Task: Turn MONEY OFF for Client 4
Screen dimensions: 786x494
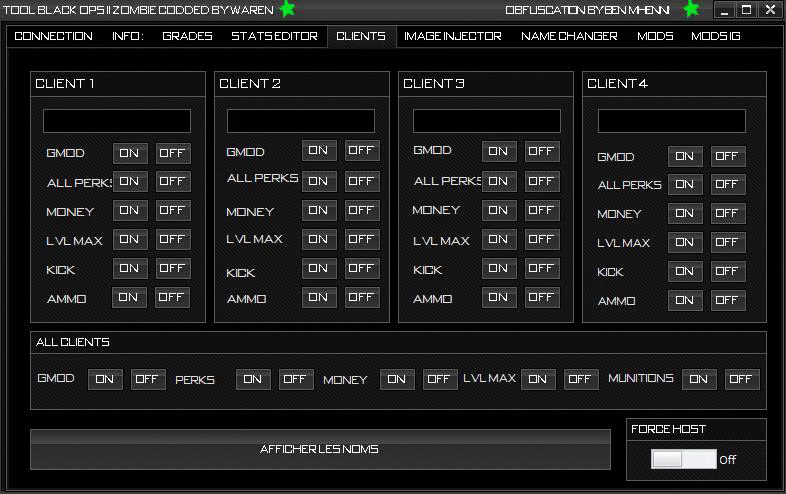Action: click(728, 213)
